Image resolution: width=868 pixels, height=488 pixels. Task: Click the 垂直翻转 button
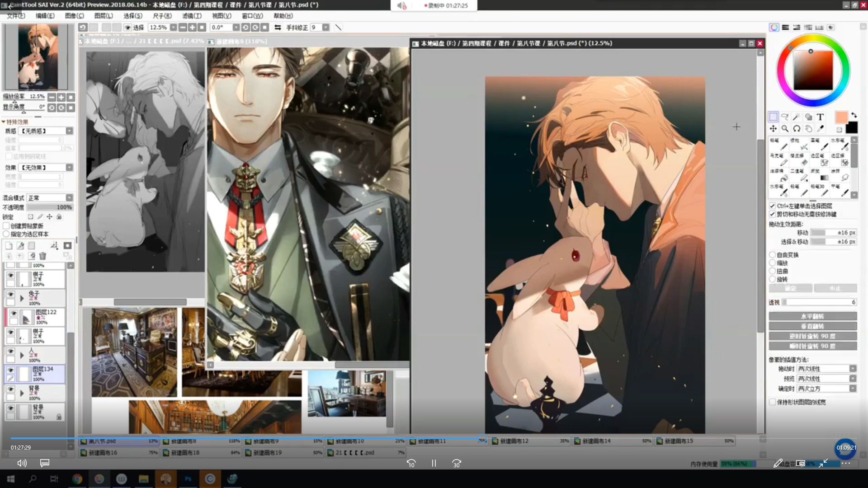(812, 326)
